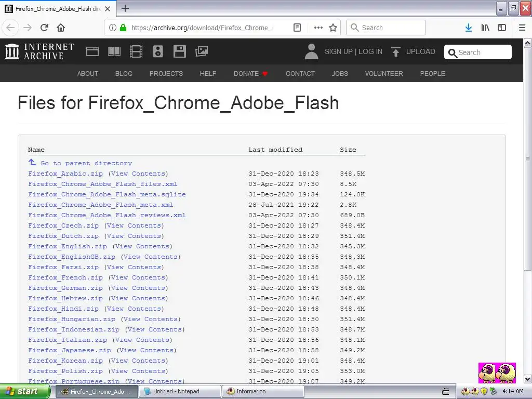Open Firefox_Chrome_Adobe_Flash_meta.sqlite
This screenshot has height=399, width=532.
click(x=107, y=194)
